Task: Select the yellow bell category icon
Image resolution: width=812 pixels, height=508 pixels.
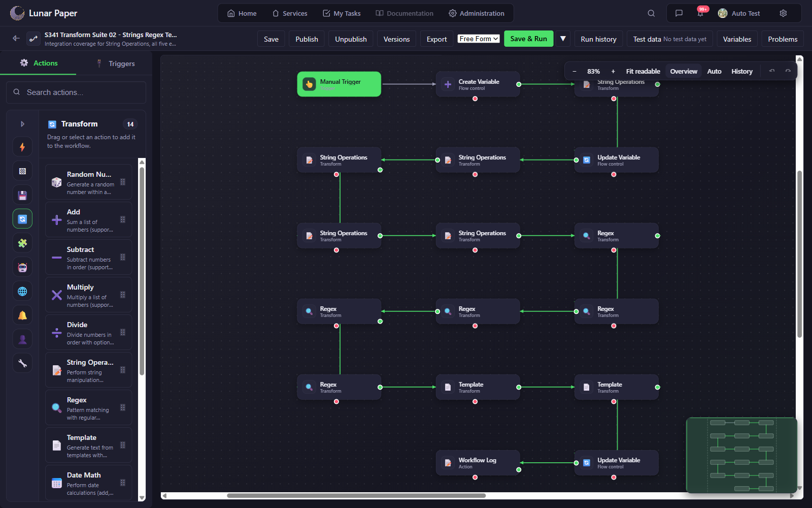Action: tap(22, 315)
